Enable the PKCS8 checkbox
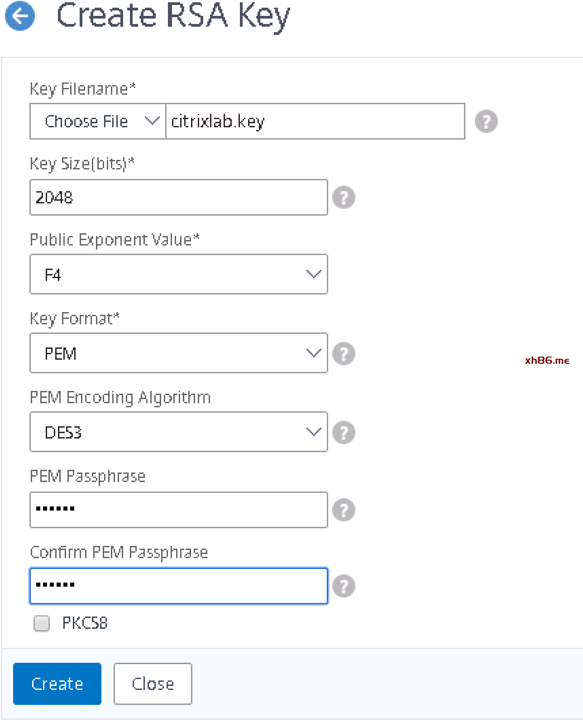583x728 pixels. tap(42, 623)
